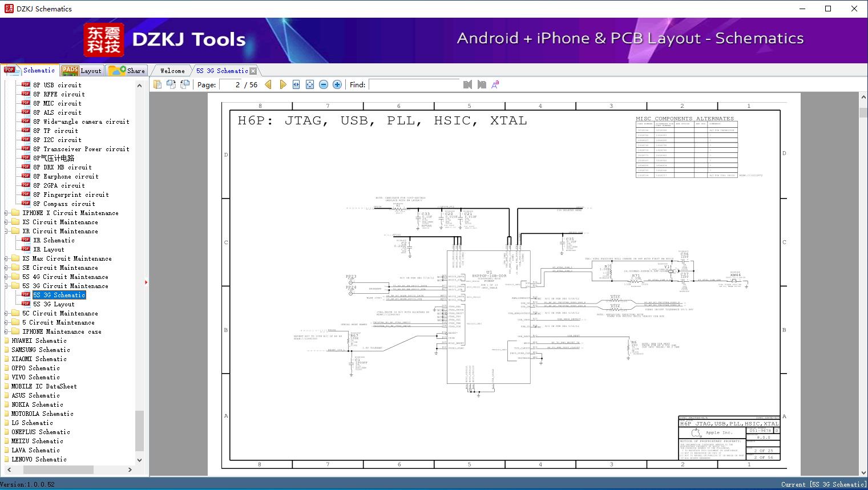
Task: Click the tree panel horizontal scrollbar
Action: [58, 469]
